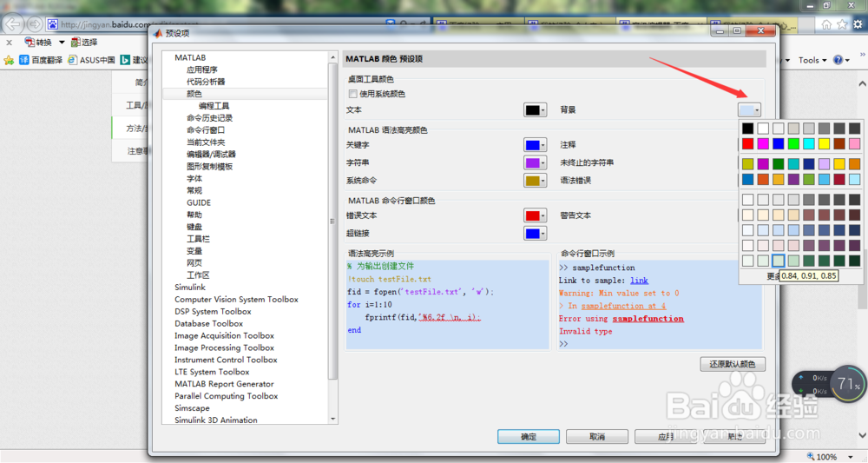The width and height of the screenshot is (868, 463).
Task: Select 命令行窗口 in the tree
Action: (x=206, y=130)
